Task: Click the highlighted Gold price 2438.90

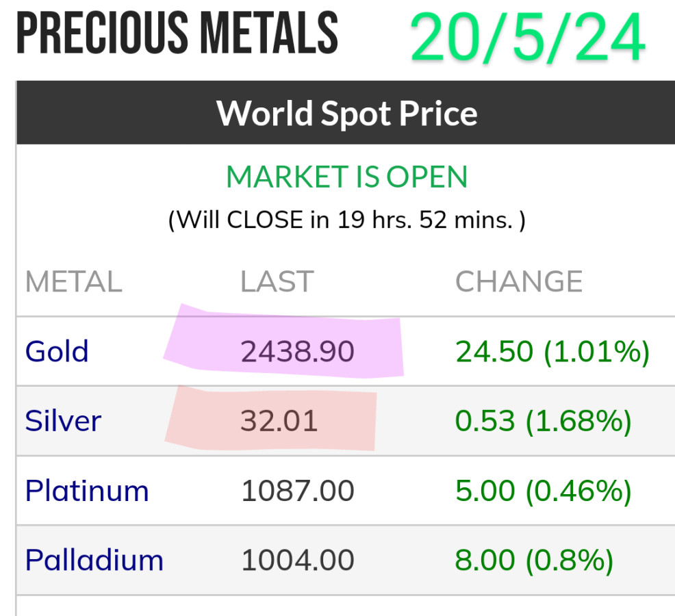Action: (298, 351)
